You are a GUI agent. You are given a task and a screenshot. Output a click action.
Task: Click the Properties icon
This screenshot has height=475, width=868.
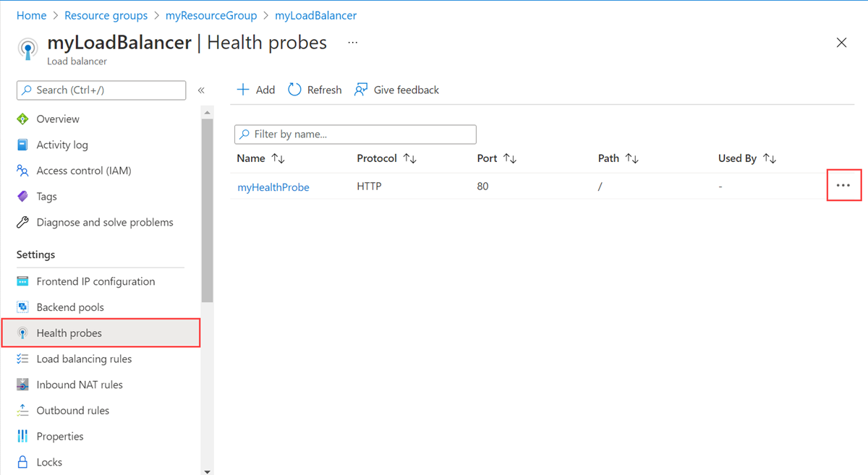22,436
